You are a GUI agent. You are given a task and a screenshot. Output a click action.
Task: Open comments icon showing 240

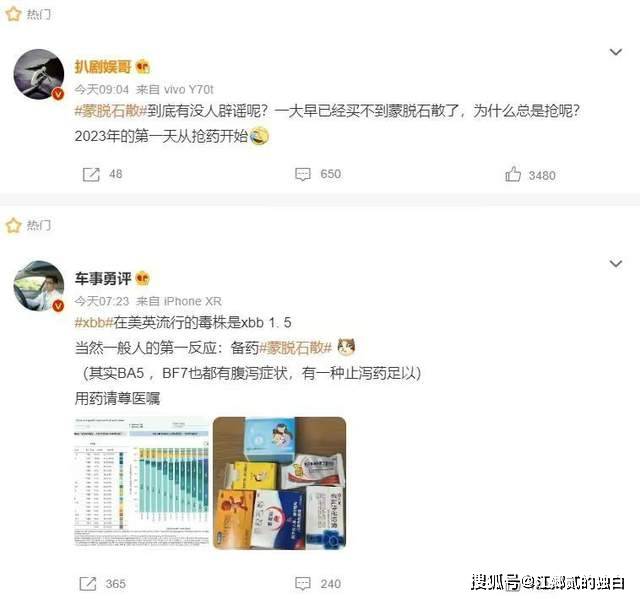tap(303, 583)
